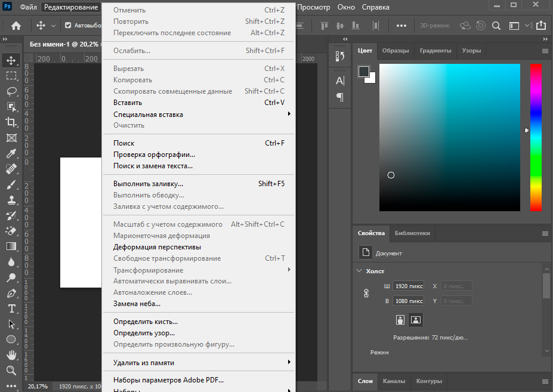Choose Вставить from the edit menu
The image size is (553, 392).
[128, 103]
